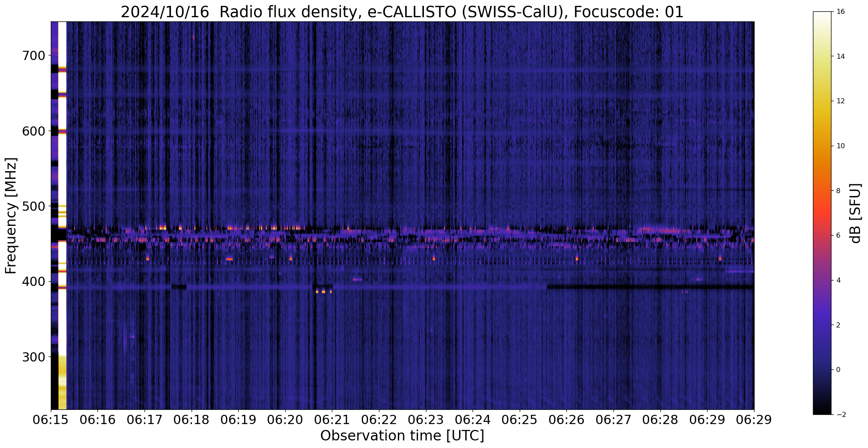Click the orange band of the colorbar near 10
The height and width of the screenshot is (448, 868).
(822, 146)
